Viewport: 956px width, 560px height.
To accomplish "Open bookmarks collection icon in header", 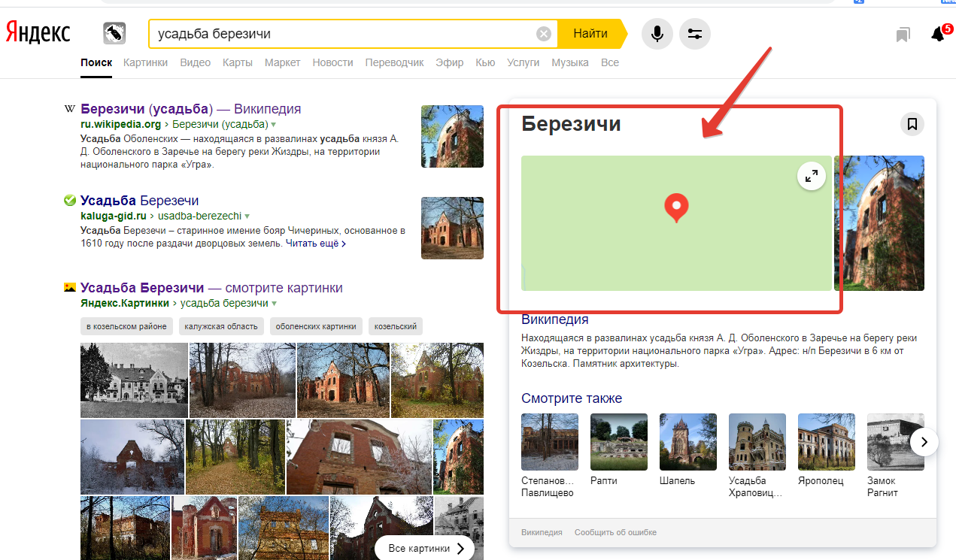I will pos(903,35).
